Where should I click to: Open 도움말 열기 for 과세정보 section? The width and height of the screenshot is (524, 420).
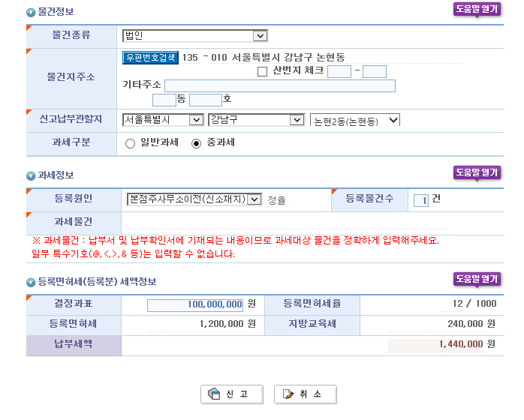(477, 172)
